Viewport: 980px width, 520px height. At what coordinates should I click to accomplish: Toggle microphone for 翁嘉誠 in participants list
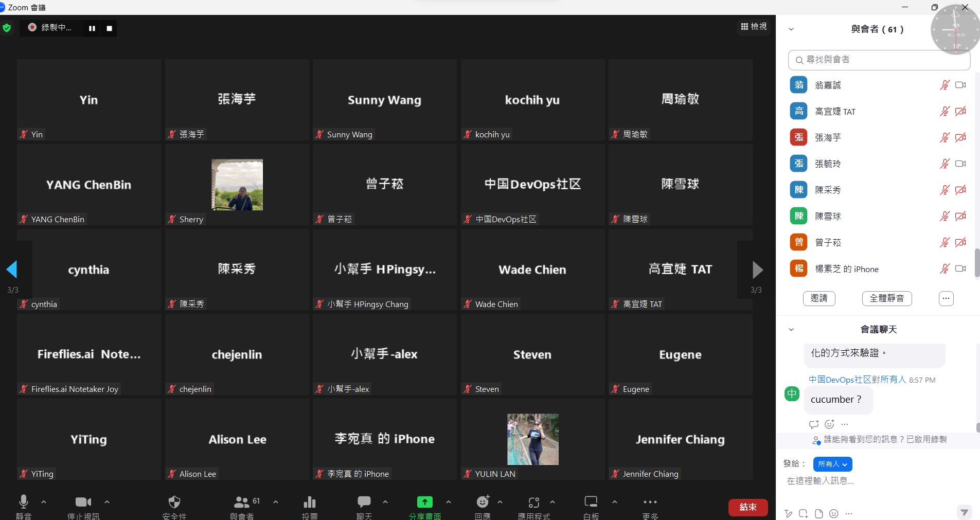(945, 85)
